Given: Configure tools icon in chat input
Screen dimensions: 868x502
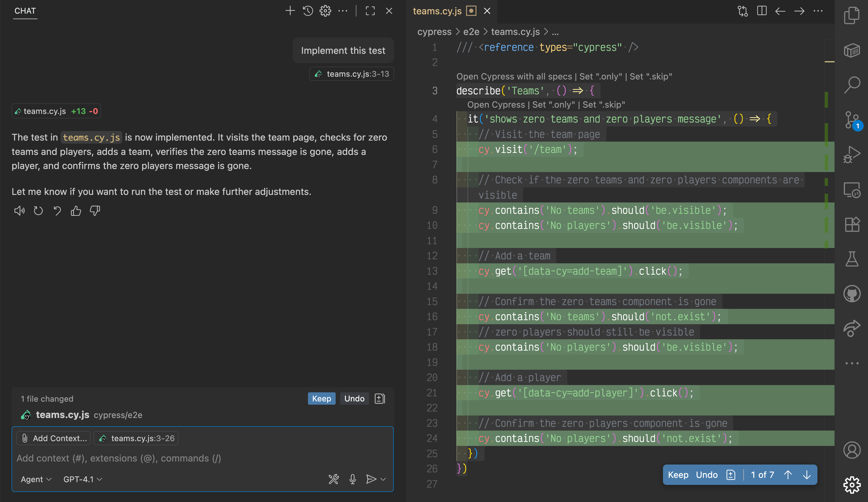Looking at the screenshot, I should [x=333, y=479].
